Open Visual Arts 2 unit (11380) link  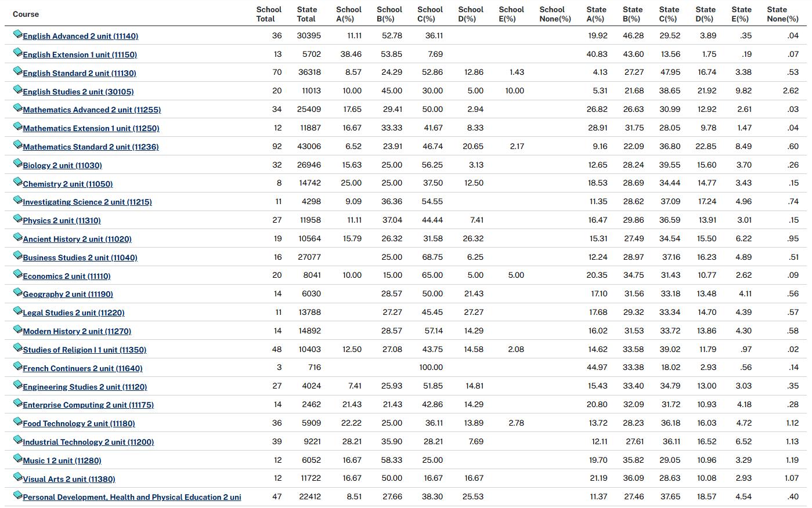pyautogui.click(x=69, y=479)
